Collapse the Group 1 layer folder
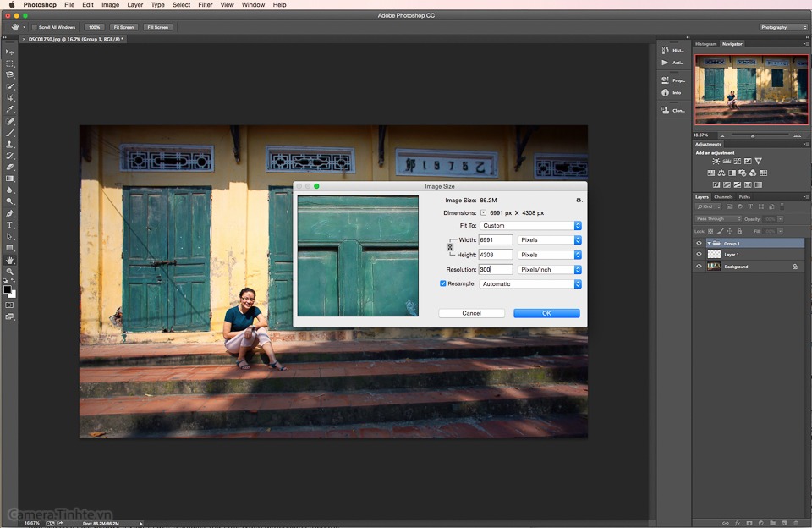Image resolution: width=812 pixels, height=528 pixels. [x=709, y=244]
